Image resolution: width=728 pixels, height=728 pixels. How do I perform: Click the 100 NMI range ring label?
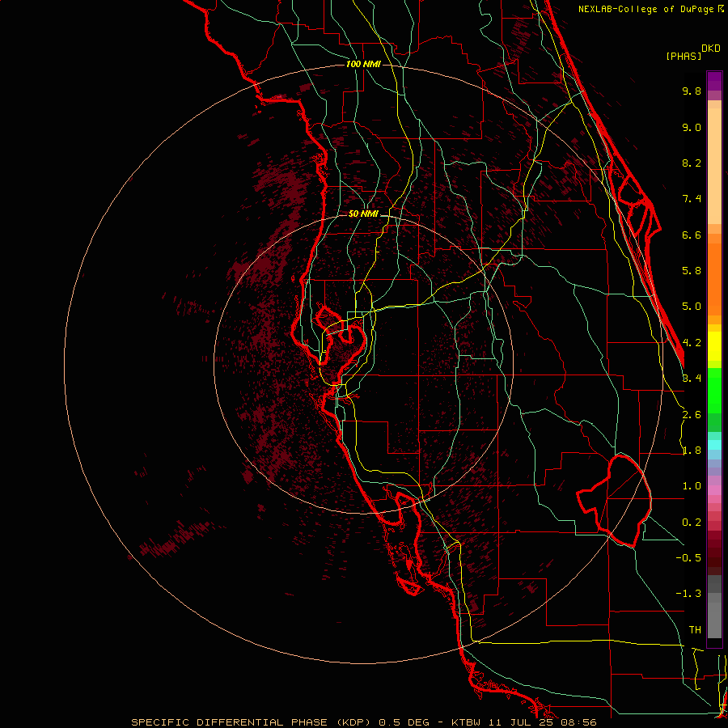coord(363,64)
